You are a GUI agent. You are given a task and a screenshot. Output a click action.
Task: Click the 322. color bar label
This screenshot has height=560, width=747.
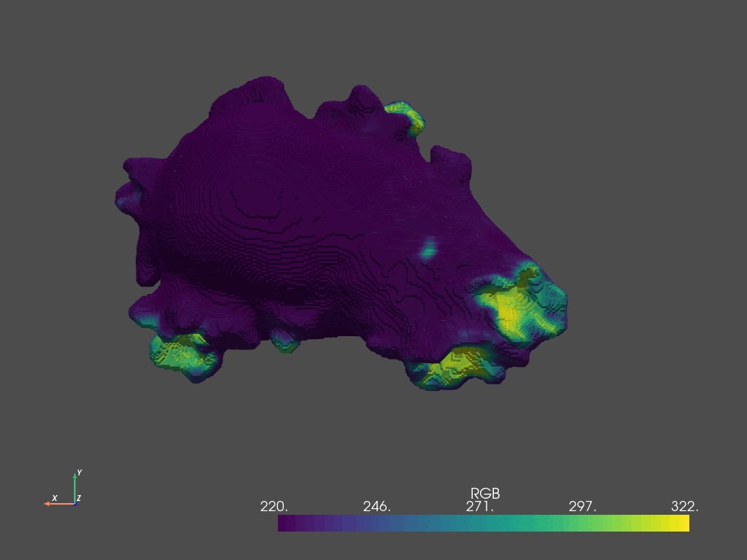[x=685, y=507]
